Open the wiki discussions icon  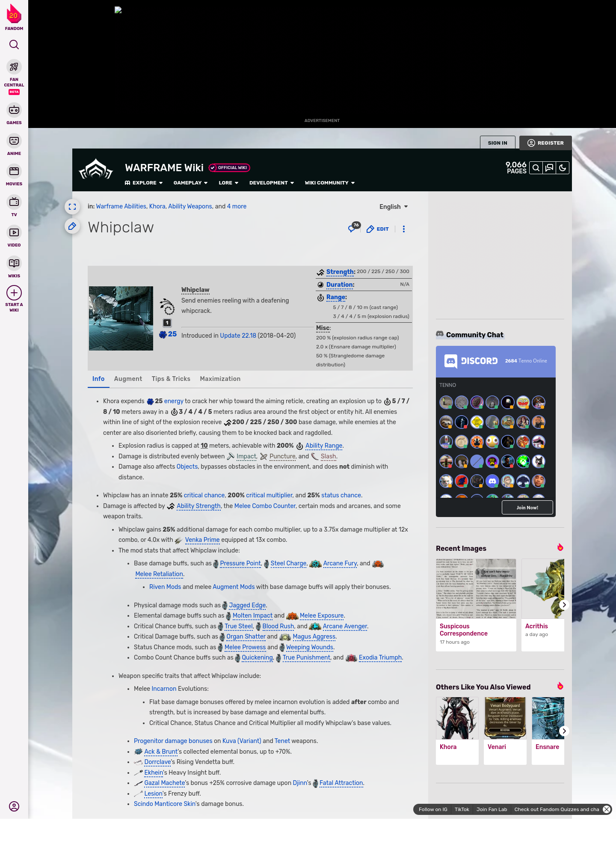549,168
